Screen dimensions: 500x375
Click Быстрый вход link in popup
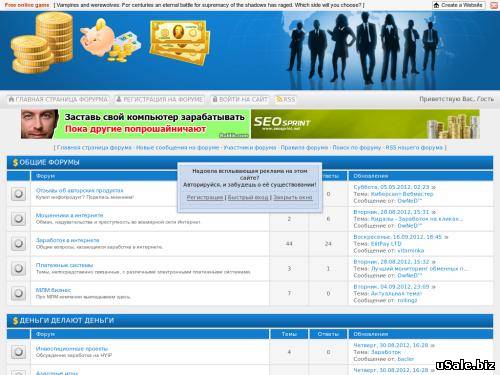click(x=248, y=197)
